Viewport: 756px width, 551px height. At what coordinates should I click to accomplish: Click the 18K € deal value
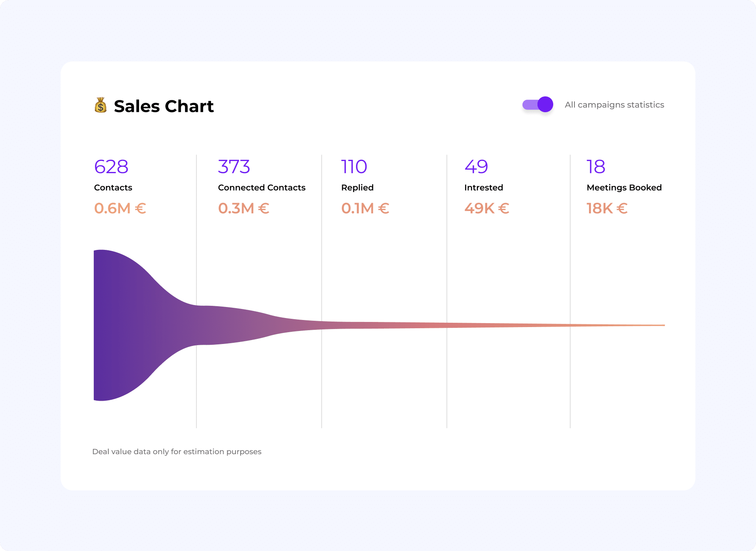coord(607,209)
